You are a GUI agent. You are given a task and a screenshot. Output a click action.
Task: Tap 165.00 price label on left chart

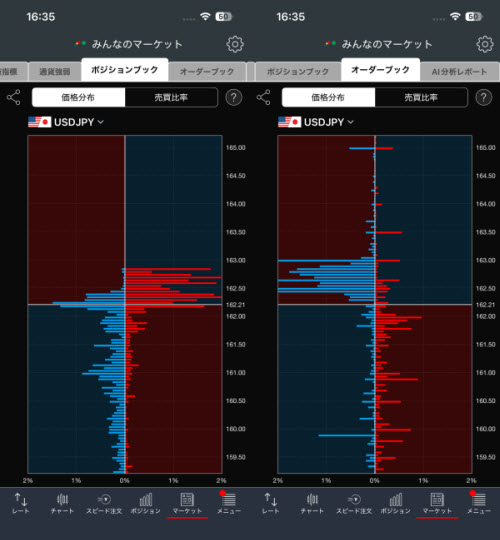[236, 148]
